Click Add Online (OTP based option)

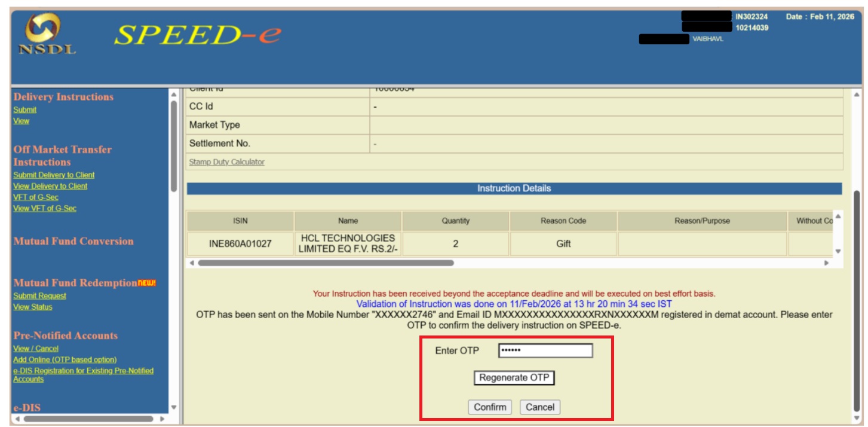[x=65, y=359]
